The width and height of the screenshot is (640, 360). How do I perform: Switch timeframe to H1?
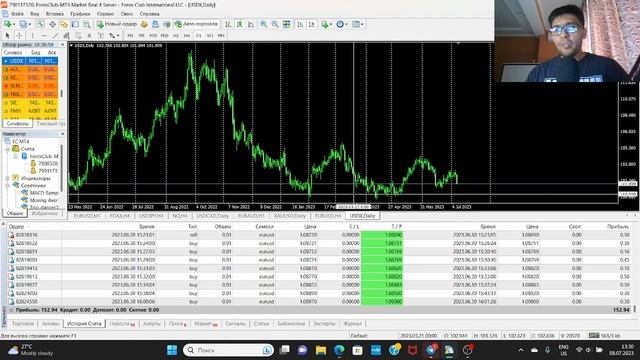(x=176, y=36)
